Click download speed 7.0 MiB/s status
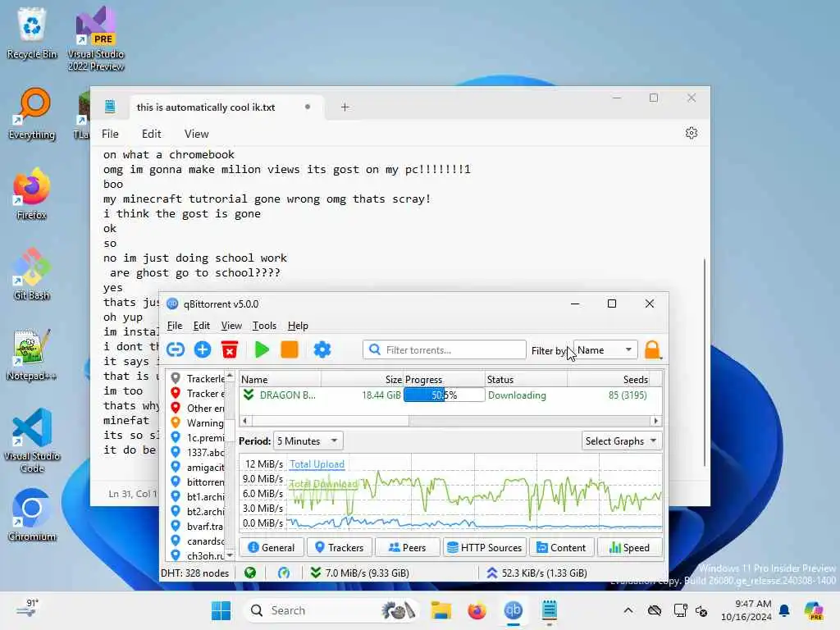 (359, 573)
